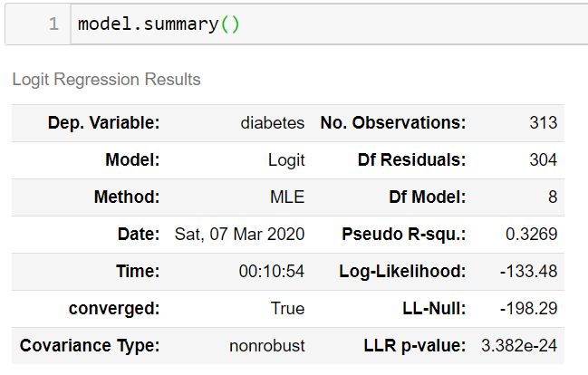Select the LL-Null value -198.29
588x375 pixels.
point(529,308)
